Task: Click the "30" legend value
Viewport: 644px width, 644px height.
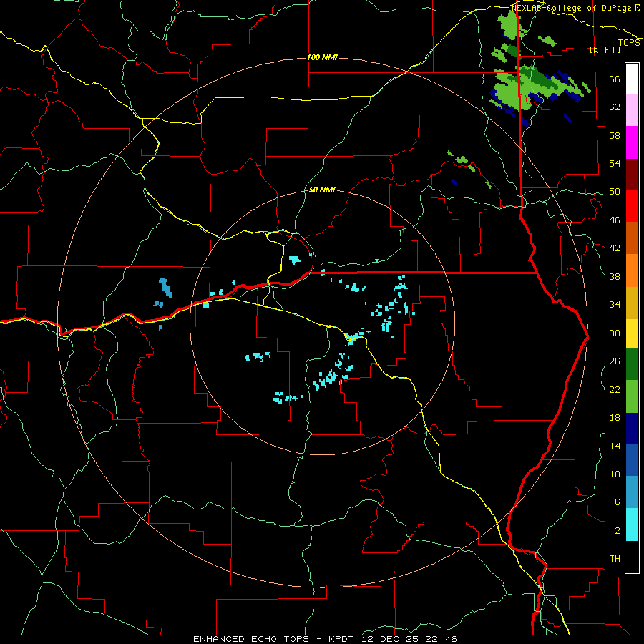Action: [615, 333]
